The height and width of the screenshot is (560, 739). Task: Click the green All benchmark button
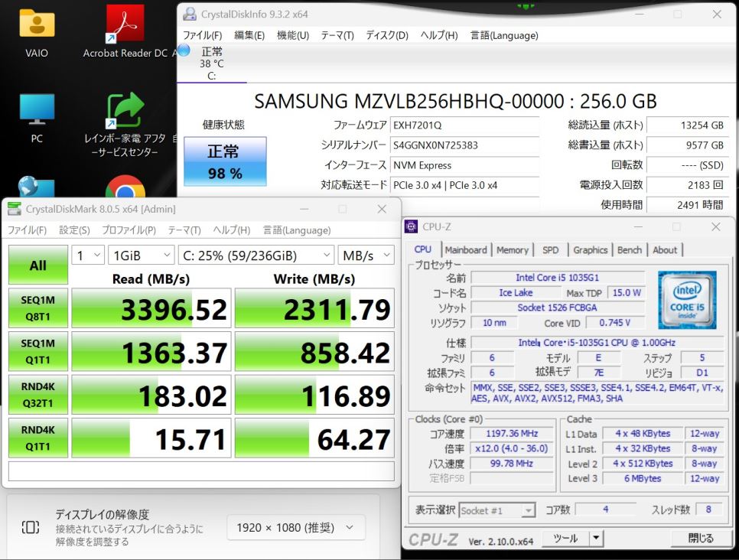pos(38,265)
